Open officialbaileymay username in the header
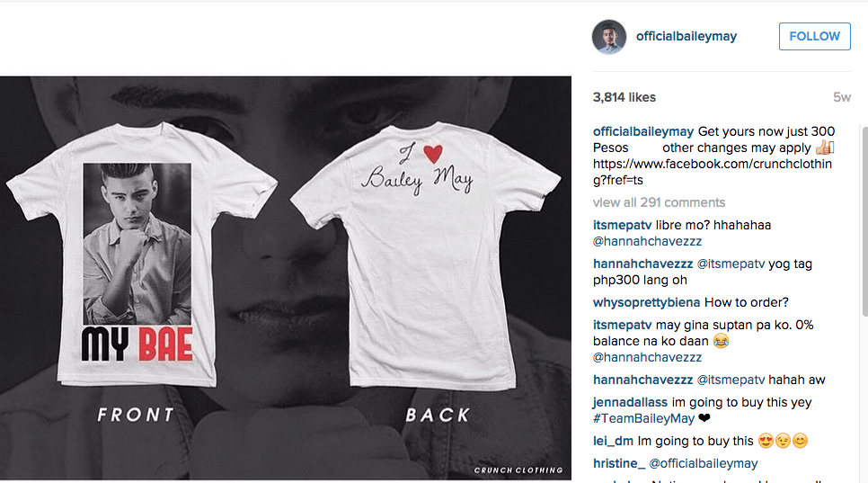 click(x=686, y=37)
